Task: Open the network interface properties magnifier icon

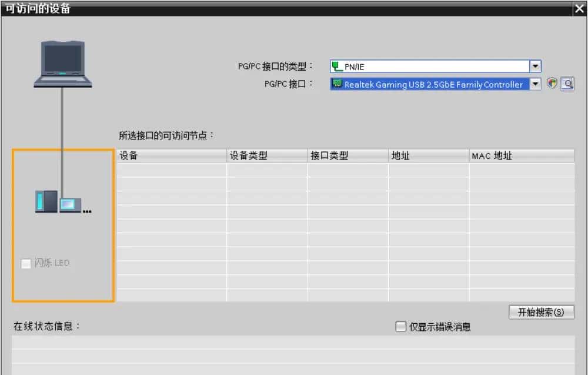Action: pos(566,84)
